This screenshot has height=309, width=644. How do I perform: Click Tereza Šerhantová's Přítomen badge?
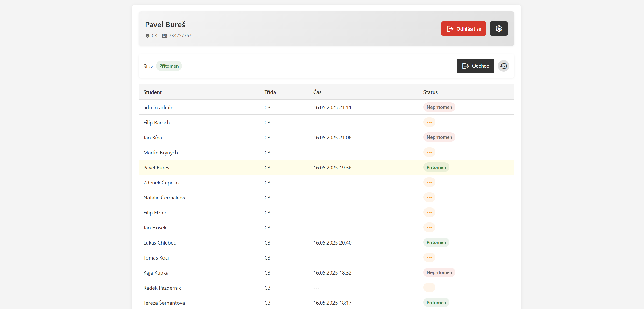pyautogui.click(x=436, y=303)
